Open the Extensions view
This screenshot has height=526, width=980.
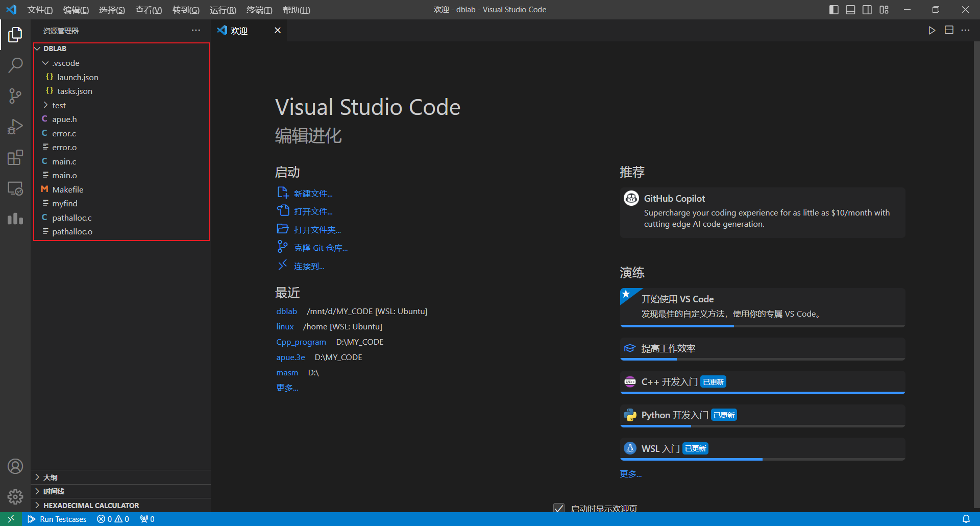point(15,157)
